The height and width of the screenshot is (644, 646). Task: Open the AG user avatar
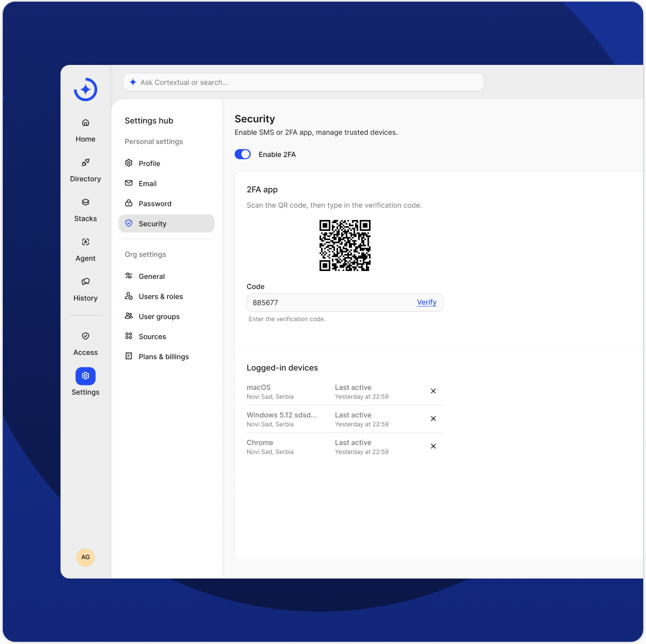pos(85,557)
